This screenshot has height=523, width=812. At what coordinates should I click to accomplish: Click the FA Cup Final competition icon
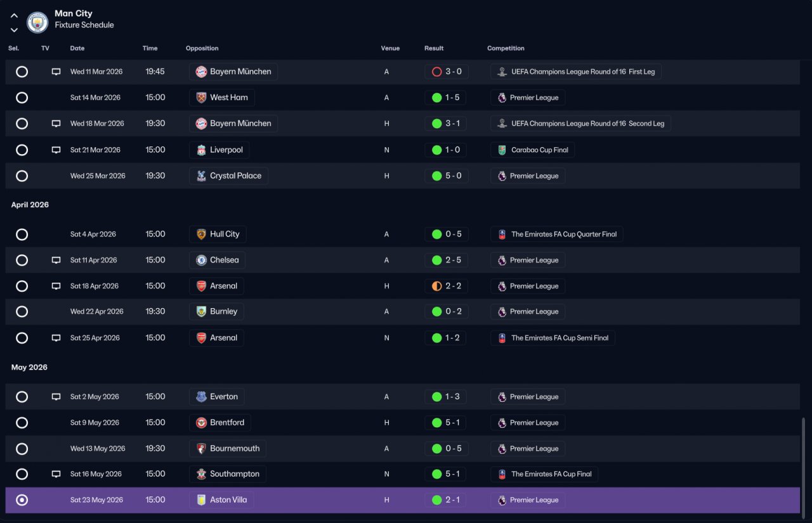tap(502, 474)
